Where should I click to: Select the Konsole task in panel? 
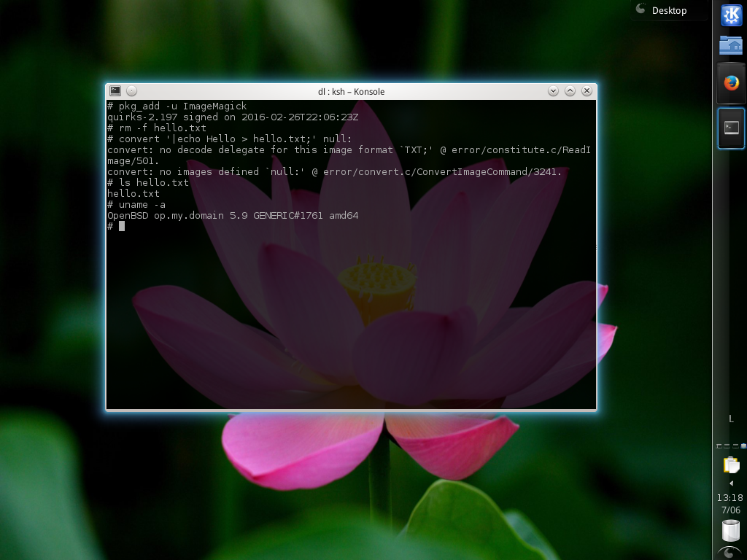(x=731, y=128)
